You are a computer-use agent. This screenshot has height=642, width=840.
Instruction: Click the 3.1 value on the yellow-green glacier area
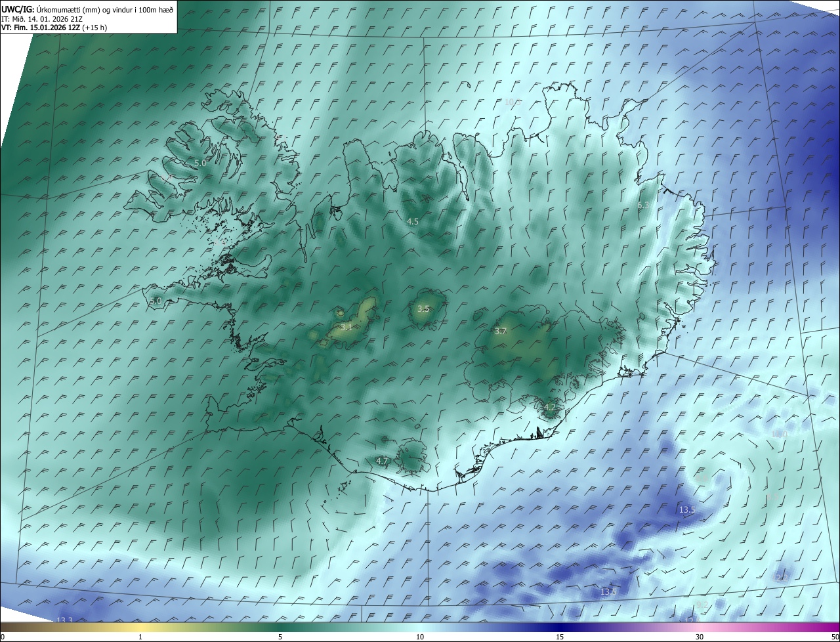346,326
